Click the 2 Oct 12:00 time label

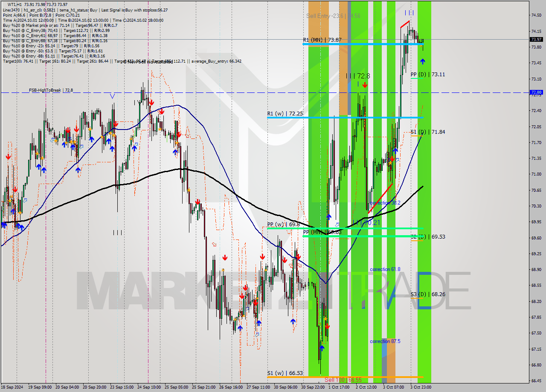tap(366, 387)
